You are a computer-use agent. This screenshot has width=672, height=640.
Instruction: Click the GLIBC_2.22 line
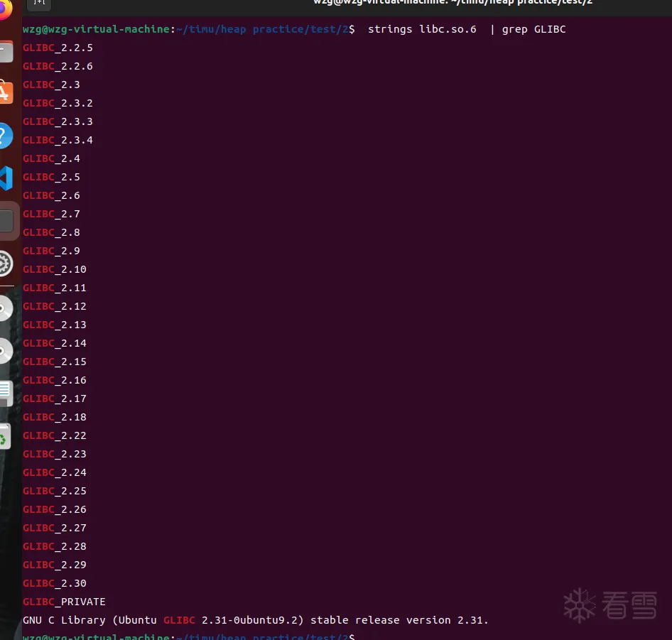[x=55, y=435]
